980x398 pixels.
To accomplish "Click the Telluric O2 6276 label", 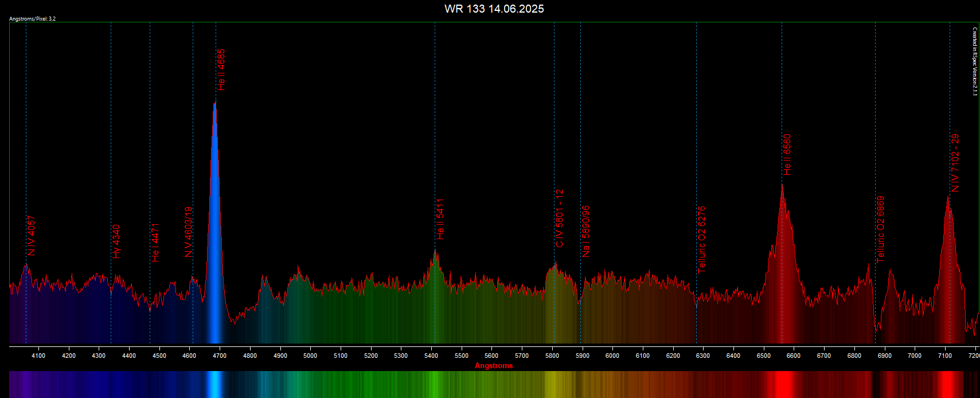I will pos(701,239).
